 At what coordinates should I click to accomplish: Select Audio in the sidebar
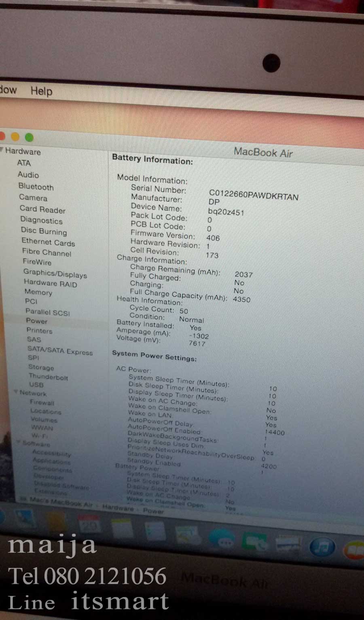[x=28, y=175]
